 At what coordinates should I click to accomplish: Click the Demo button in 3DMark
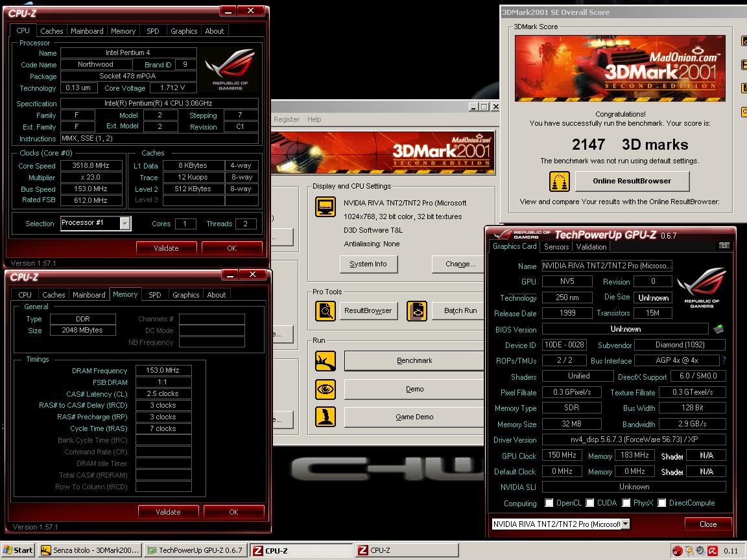(414, 389)
